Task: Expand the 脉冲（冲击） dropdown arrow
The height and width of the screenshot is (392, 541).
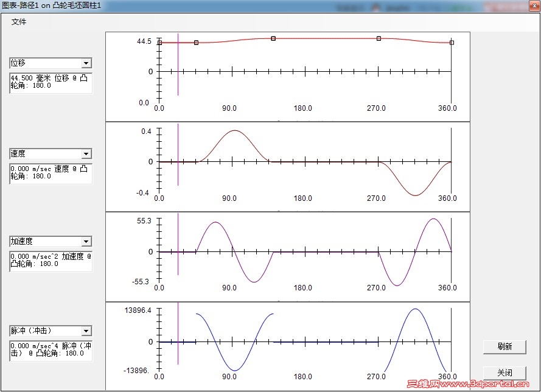Action: click(x=86, y=331)
